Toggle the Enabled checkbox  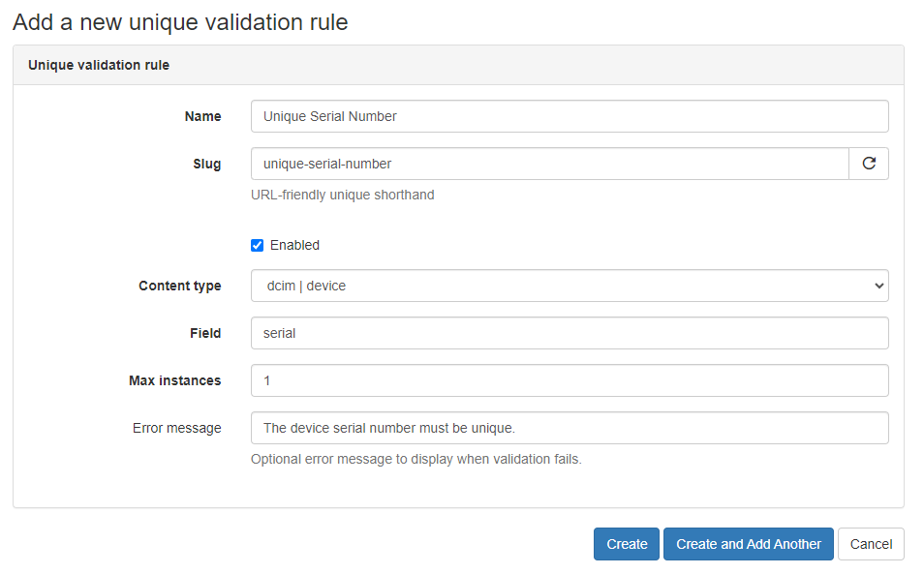coord(258,245)
